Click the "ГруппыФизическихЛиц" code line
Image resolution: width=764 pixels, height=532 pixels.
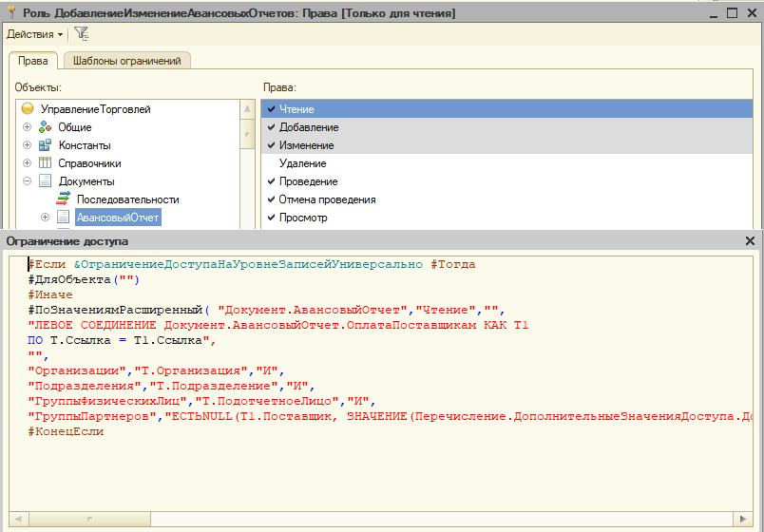[201, 402]
